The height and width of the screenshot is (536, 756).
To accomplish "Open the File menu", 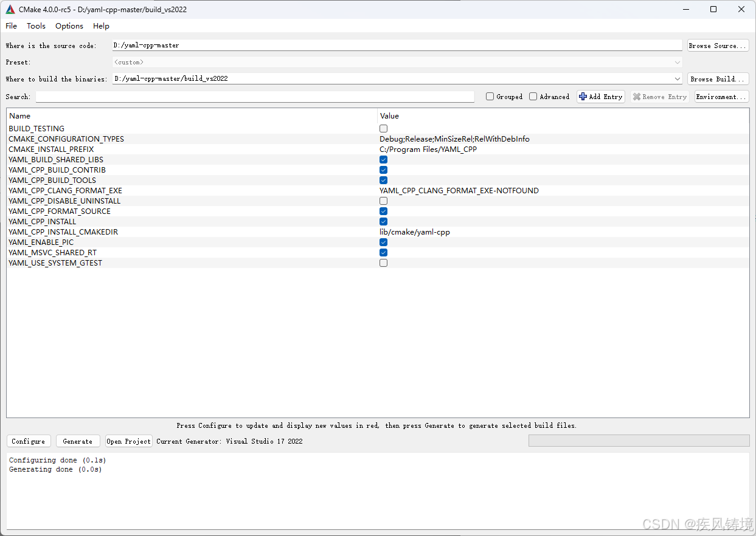I will point(12,26).
